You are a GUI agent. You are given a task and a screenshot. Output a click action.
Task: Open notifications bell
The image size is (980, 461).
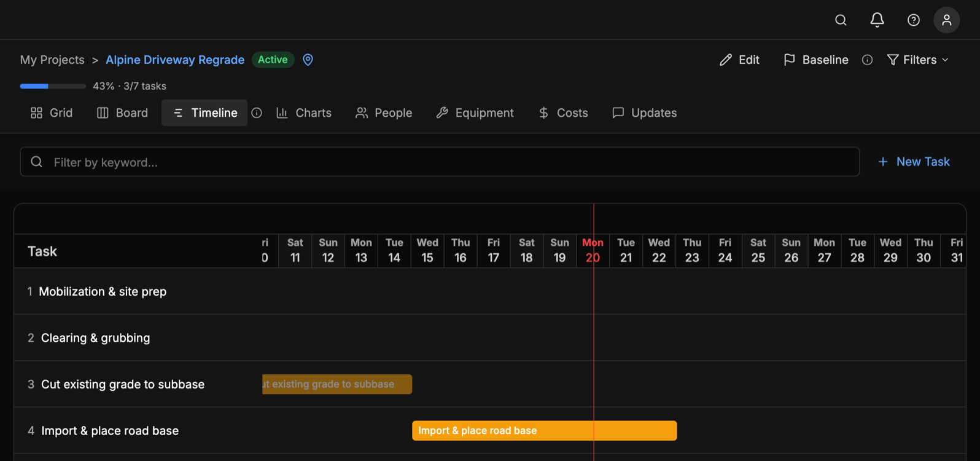click(x=877, y=20)
